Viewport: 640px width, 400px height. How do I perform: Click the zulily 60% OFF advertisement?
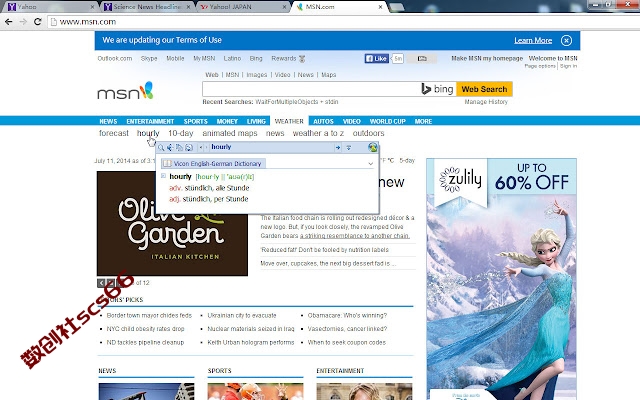tap(501, 279)
